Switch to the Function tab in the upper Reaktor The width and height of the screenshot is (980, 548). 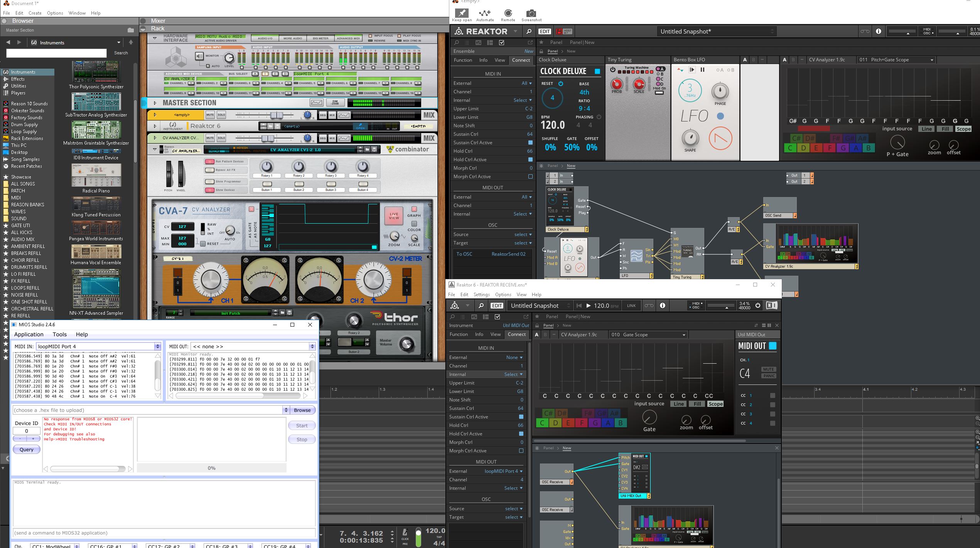point(463,60)
